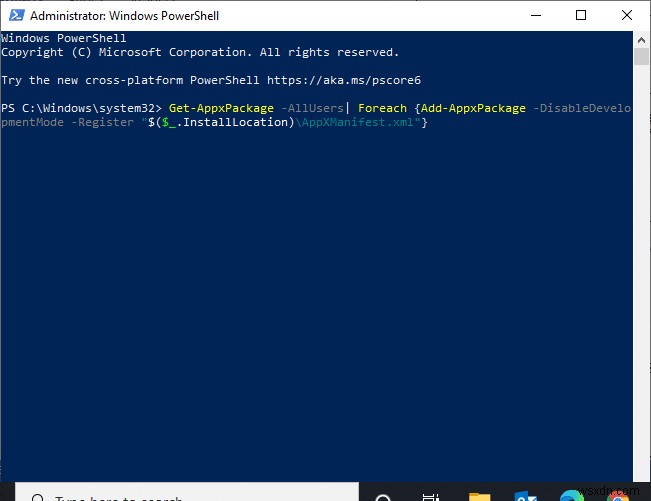The height and width of the screenshot is (501, 651).
Task: Click the '$($_.InstallLocation)' expression text
Action: 221,122
